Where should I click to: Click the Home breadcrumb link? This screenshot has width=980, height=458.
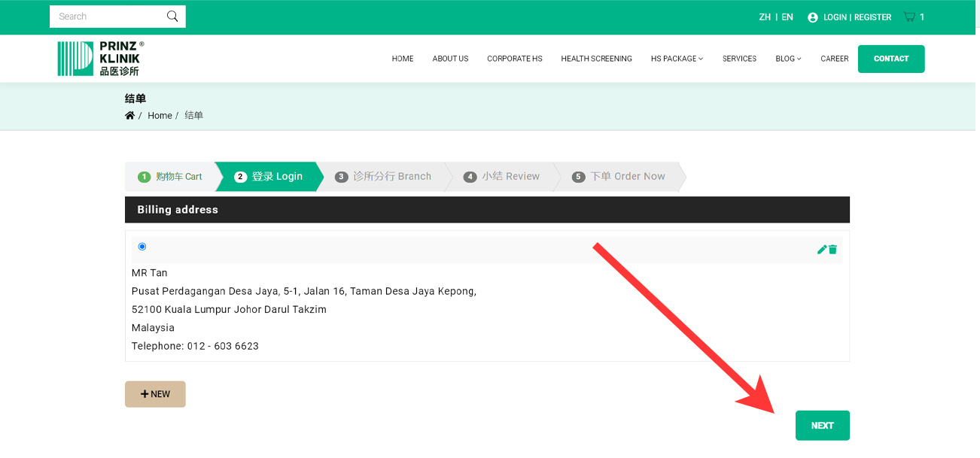160,116
